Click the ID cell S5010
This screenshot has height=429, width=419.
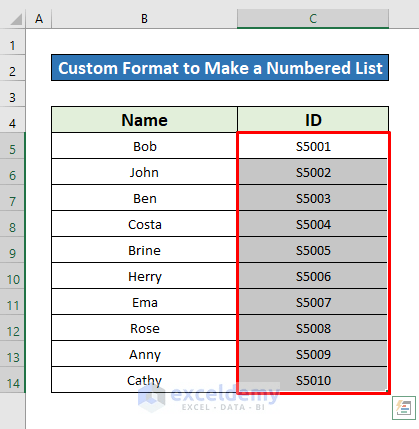click(x=313, y=380)
